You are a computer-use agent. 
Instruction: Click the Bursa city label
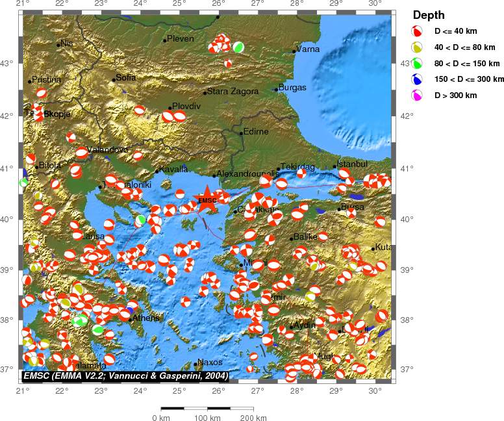pyautogui.click(x=353, y=207)
